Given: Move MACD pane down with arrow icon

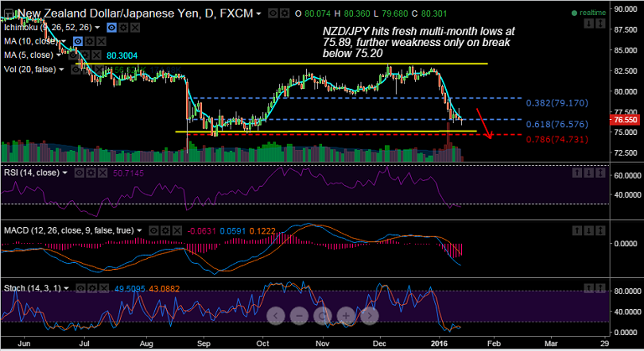Looking at the screenshot, I should [x=589, y=230].
